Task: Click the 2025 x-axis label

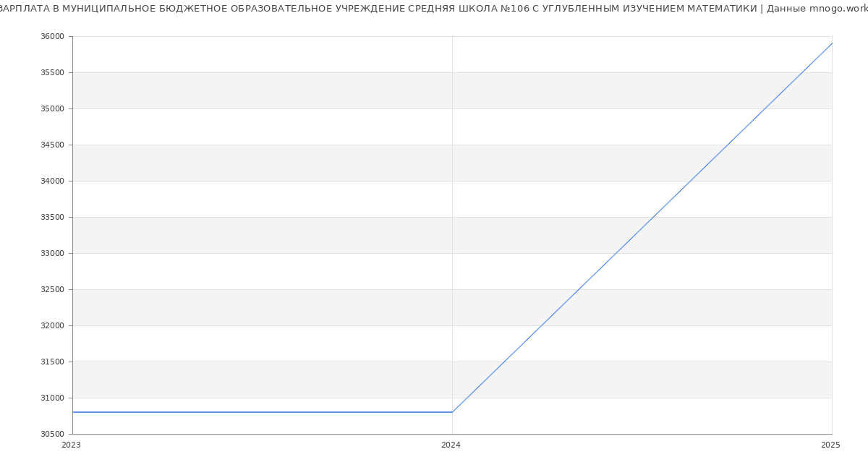Action: tap(830, 445)
